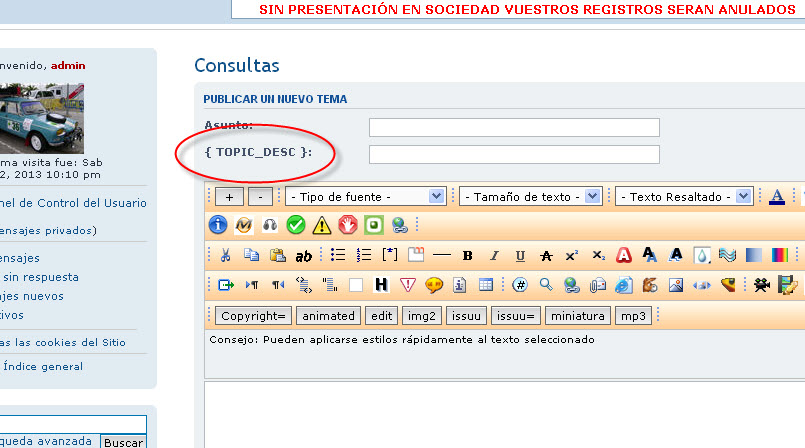The width and height of the screenshot is (805, 448).
Task: Click the Asunto subject input field
Action: (514, 127)
